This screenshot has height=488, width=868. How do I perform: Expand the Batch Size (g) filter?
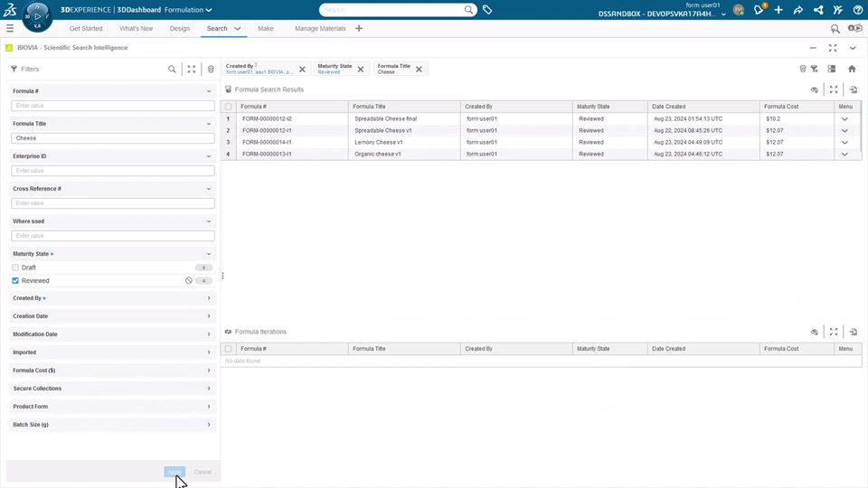[209, 425]
